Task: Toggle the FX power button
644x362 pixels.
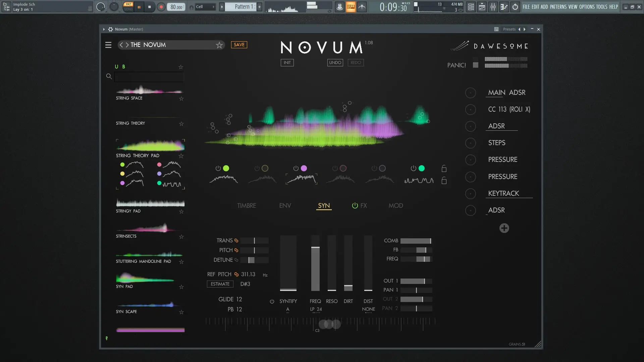Action: [x=355, y=205]
